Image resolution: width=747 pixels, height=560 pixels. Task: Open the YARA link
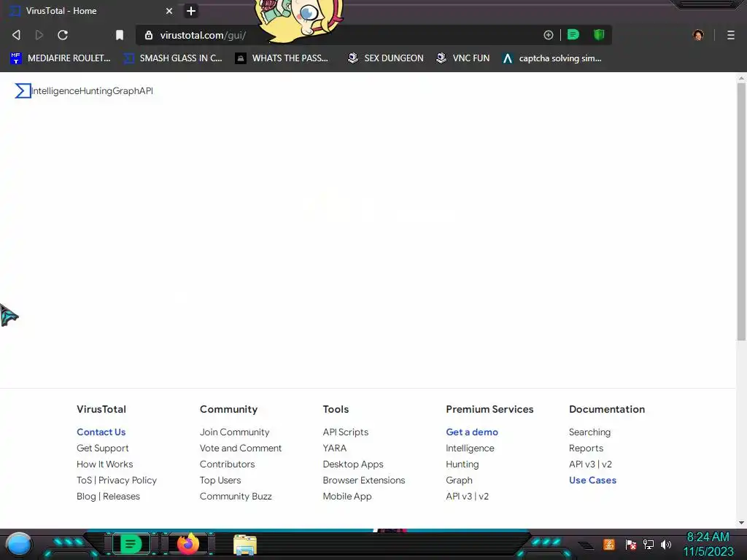[x=334, y=448]
